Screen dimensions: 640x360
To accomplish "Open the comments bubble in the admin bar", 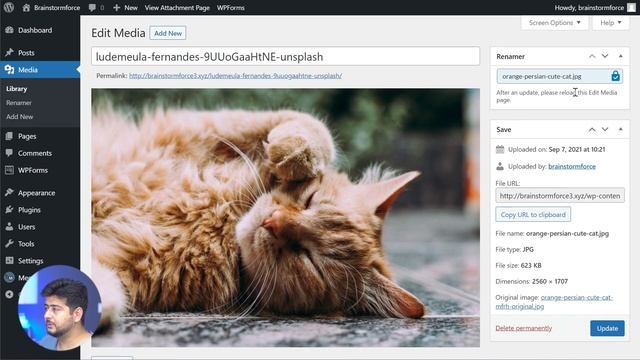I will tap(93, 7).
